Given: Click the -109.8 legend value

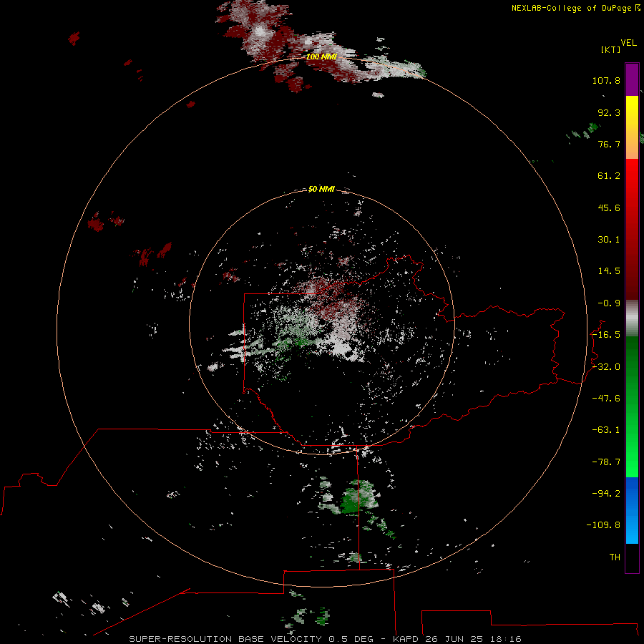Looking at the screenshot, I should pos(604,525).
